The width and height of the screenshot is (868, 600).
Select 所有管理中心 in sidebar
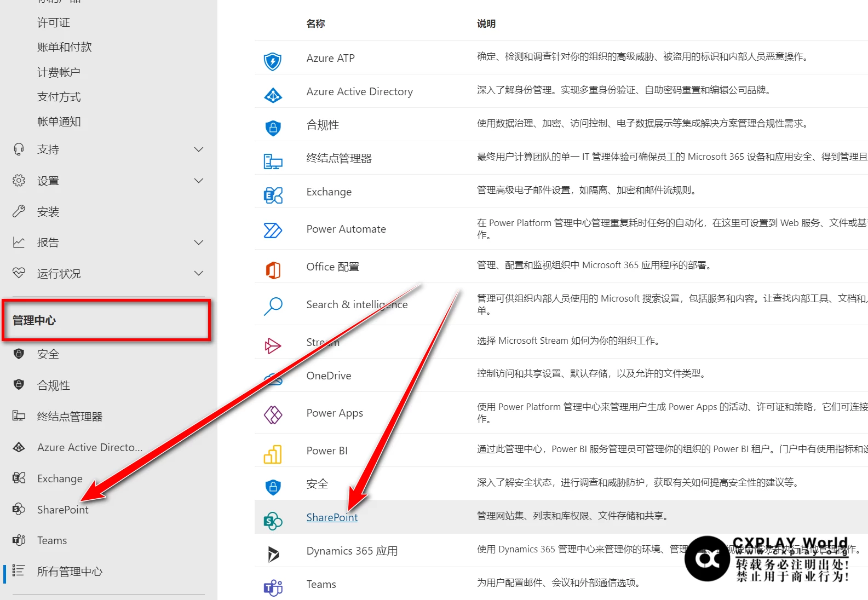(70, 572)
